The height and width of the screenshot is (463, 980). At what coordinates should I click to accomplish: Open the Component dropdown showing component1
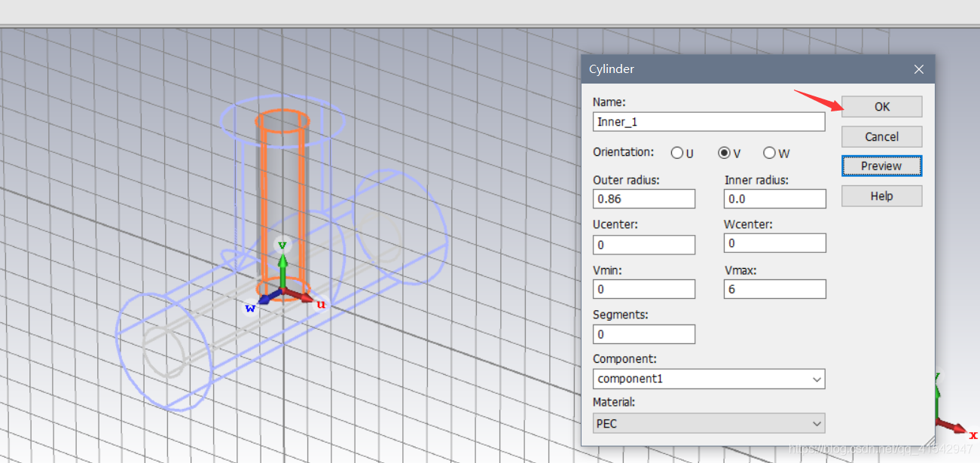coord(709,379)
